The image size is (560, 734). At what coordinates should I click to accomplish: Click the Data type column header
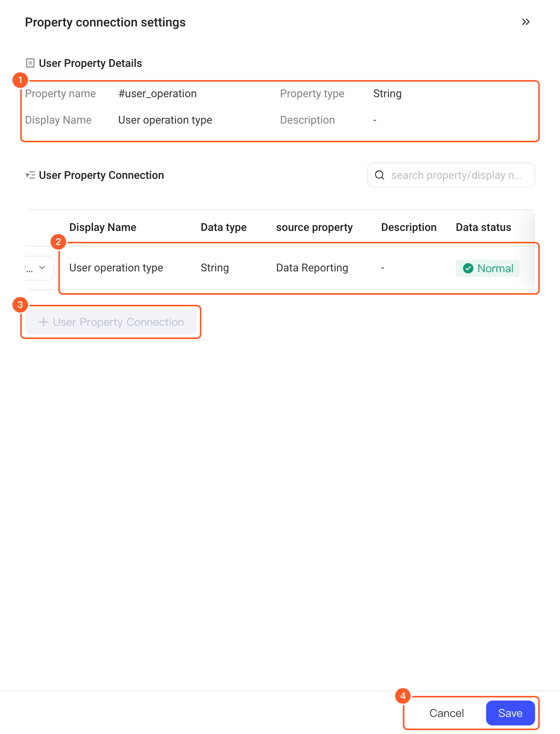[x=224, y=227]
